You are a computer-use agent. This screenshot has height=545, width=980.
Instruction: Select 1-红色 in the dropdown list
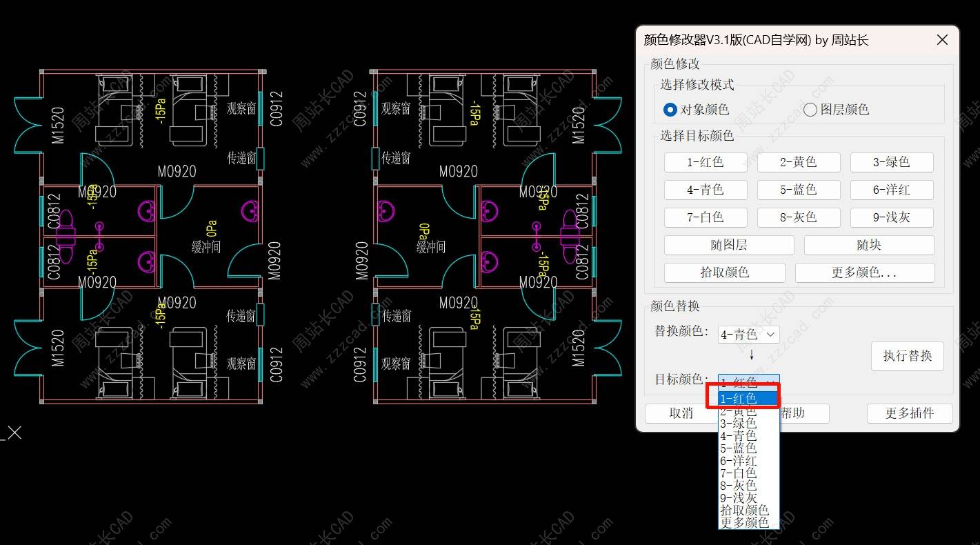(748, 398)
